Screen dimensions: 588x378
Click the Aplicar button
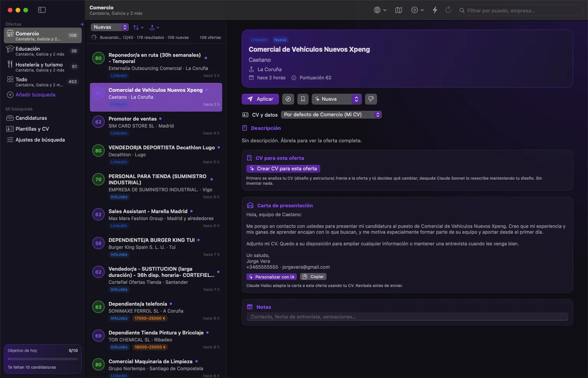tap(260, 99)
